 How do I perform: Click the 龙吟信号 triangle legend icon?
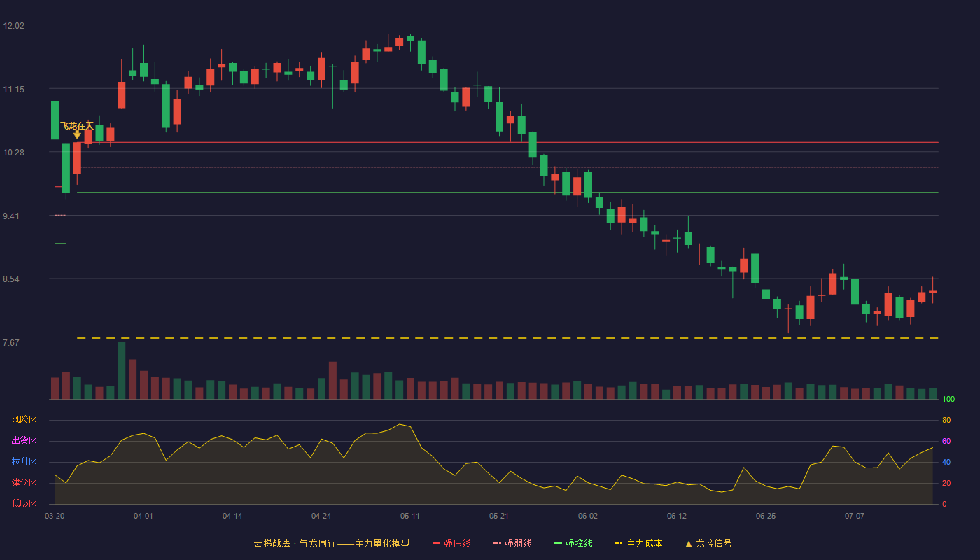[x=688, y=543]
